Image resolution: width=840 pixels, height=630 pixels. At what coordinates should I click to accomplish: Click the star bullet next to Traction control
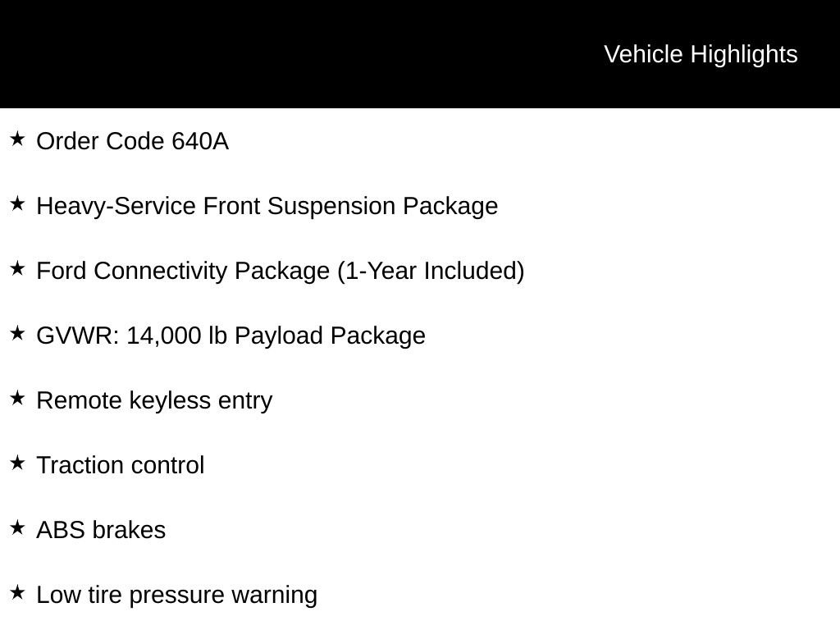coord(17,463)
